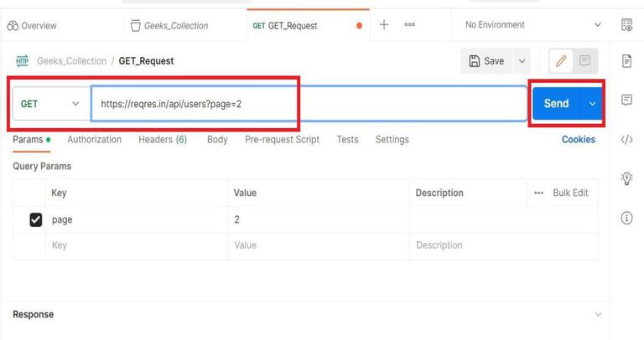
Task: Open the Cookies link
Action: (579, 140)
